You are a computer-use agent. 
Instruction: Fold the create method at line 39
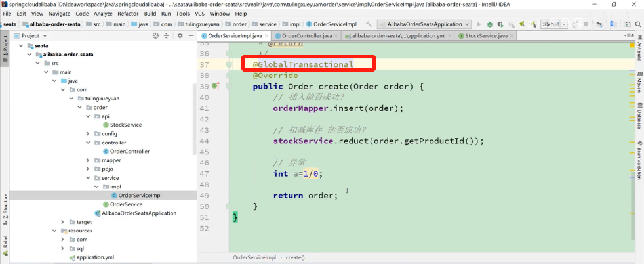click(x=229, y=86)
